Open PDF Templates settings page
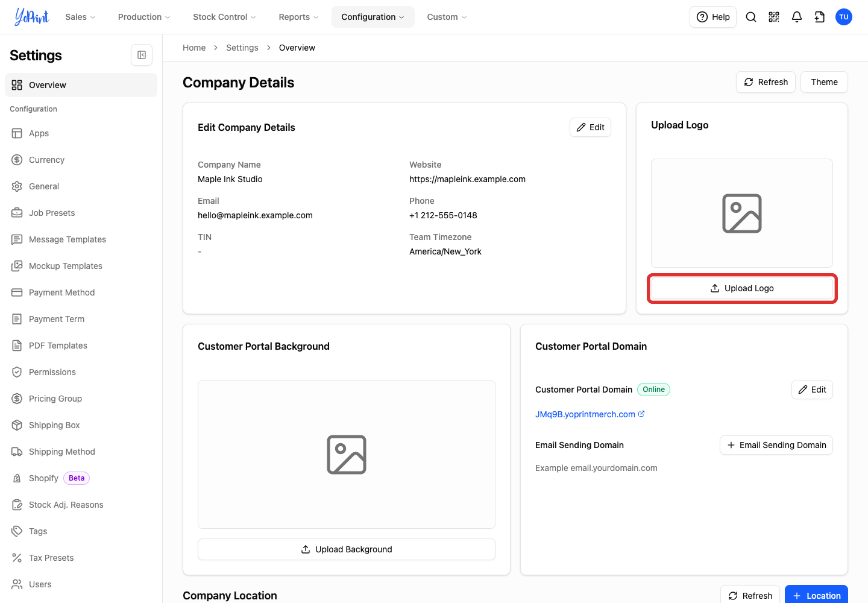This screenshot has width=868, height=603. [x=81, y=346]
